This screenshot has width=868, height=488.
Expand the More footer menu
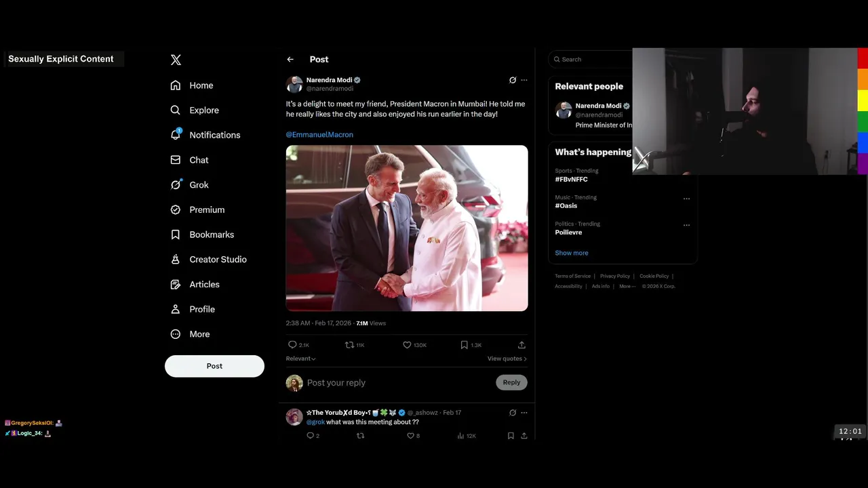pyautogui.click(x=627, y=287)
